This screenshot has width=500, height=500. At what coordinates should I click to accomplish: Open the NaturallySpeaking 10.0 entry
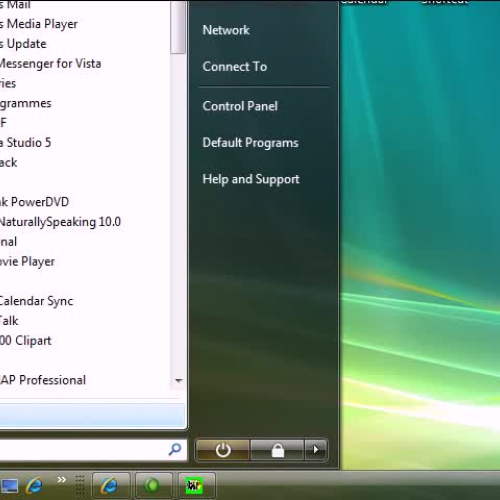(x=60, y=222)
